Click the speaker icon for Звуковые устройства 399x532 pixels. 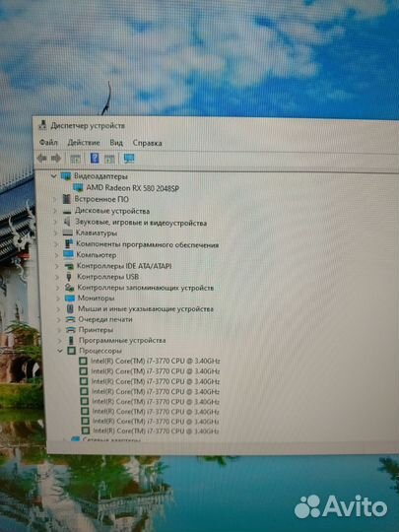pos(67,223)
